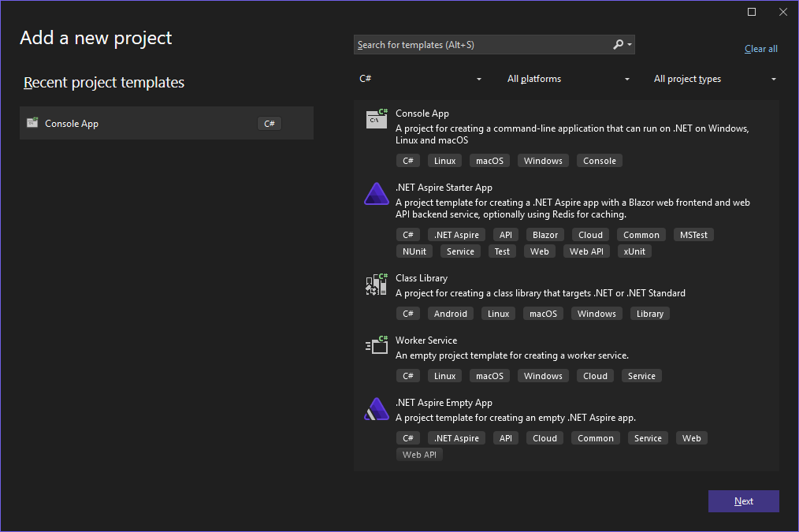The image size is (799, 532).
Task: Click the Next button
Action: pos(744,501)
